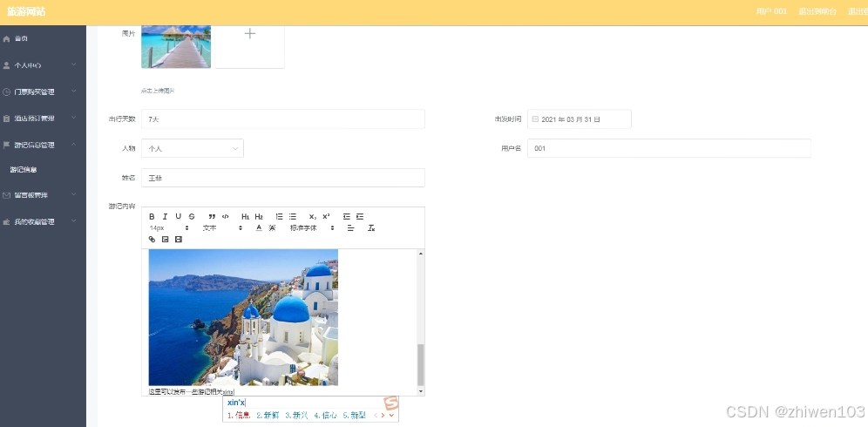Click the 姓名 input field
The height and width of the screenshot is (427, 868).
(x=283, y=178)
